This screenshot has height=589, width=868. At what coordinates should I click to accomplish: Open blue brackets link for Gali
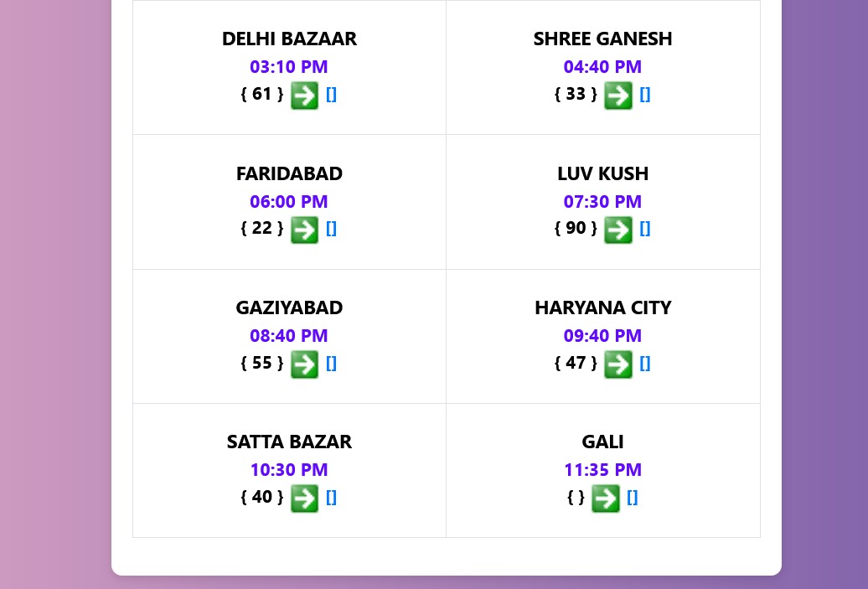pyautogui.click(x=633, y=498)
